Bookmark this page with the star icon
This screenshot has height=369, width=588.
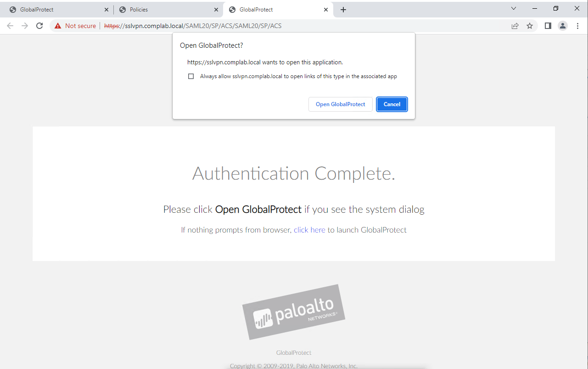coord(530,26)
